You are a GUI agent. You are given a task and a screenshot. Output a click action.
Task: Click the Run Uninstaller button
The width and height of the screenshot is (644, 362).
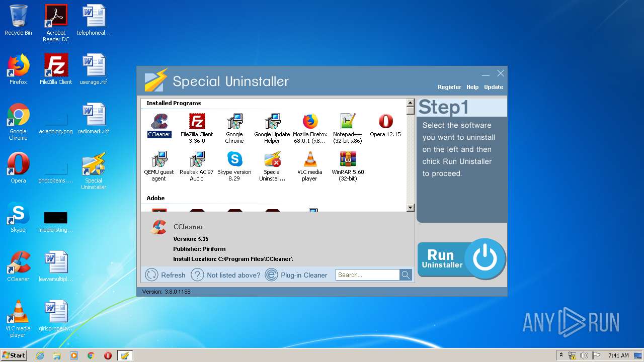click(x=461, y=258)
